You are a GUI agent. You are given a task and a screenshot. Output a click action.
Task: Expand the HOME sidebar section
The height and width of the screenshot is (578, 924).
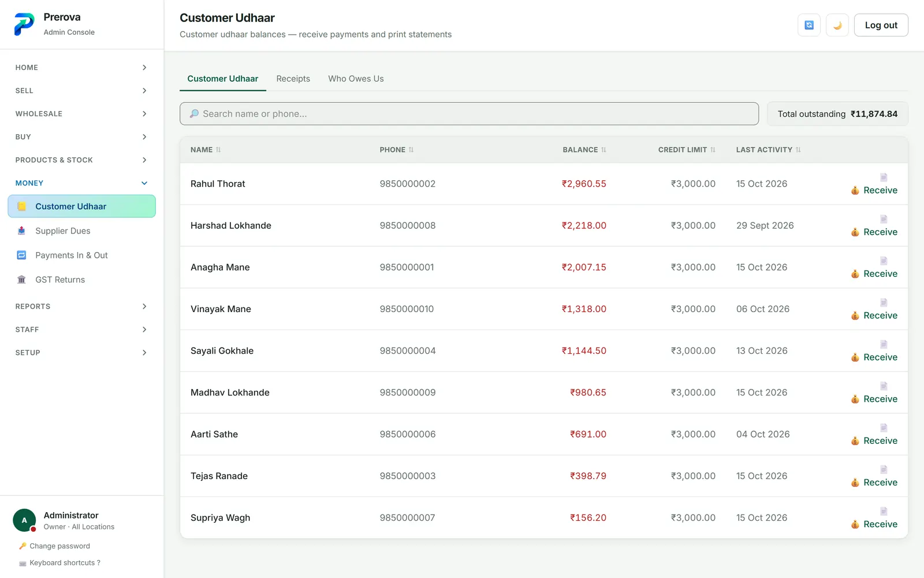pyautogui.click(x=81, y=68)
